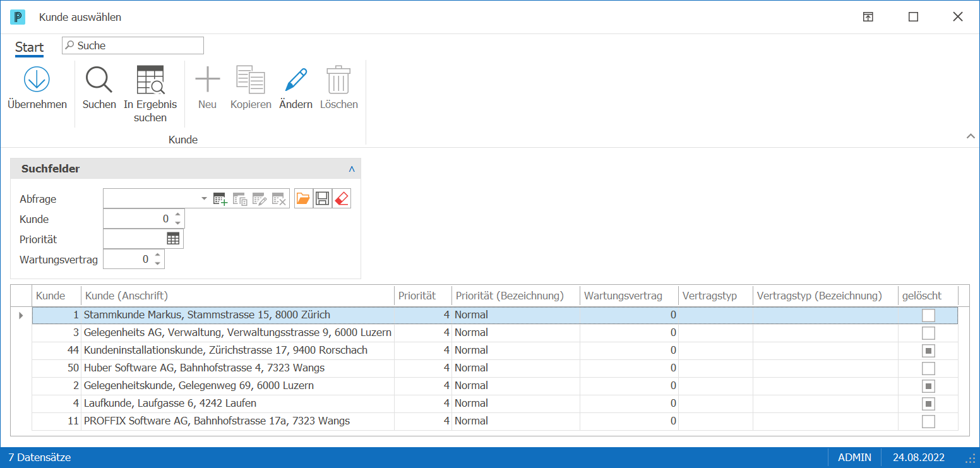This screenshot has width=980, height=468.
Task: Copy the query with the table-copy icon
Action: [240, 199]
